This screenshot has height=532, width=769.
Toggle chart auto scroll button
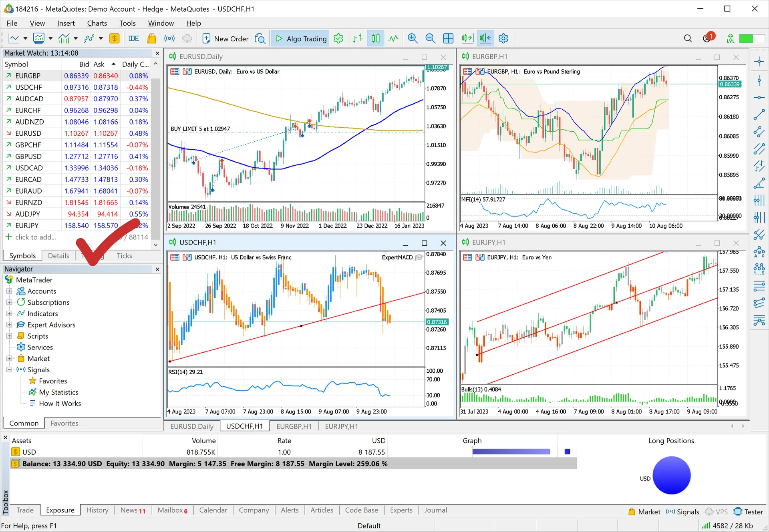(467, 38)
